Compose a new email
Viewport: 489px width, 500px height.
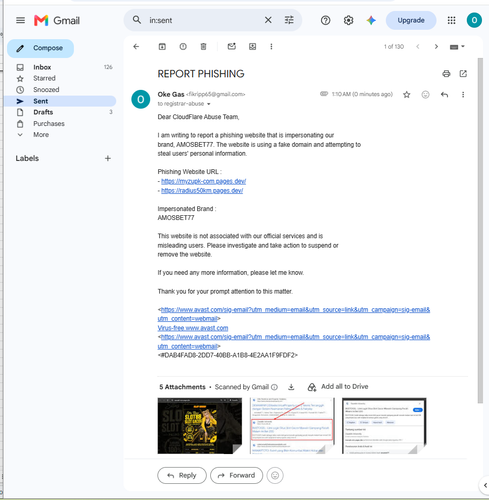click(x=41, y=48)
